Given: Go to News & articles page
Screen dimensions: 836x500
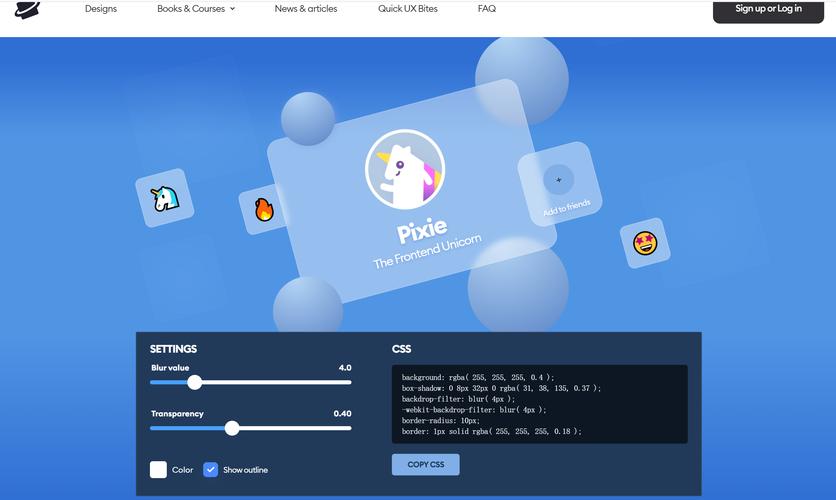Looking at the screenshot, I should (306, 9).
